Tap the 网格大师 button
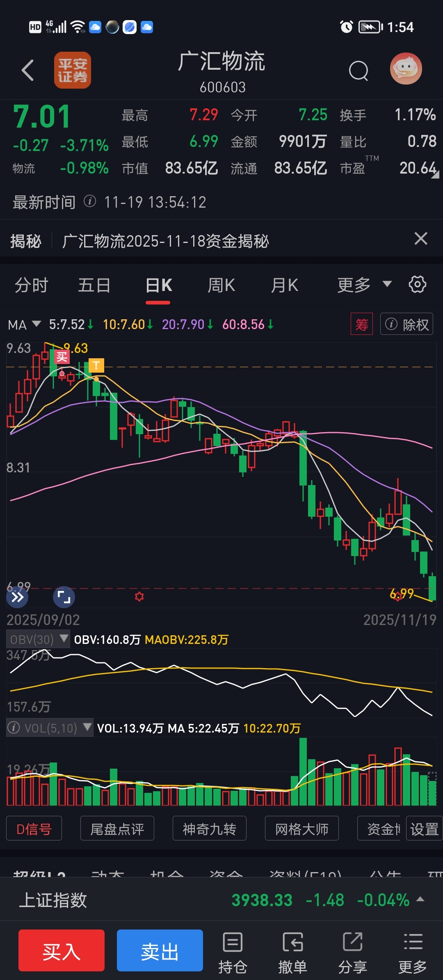 [302, 828]
